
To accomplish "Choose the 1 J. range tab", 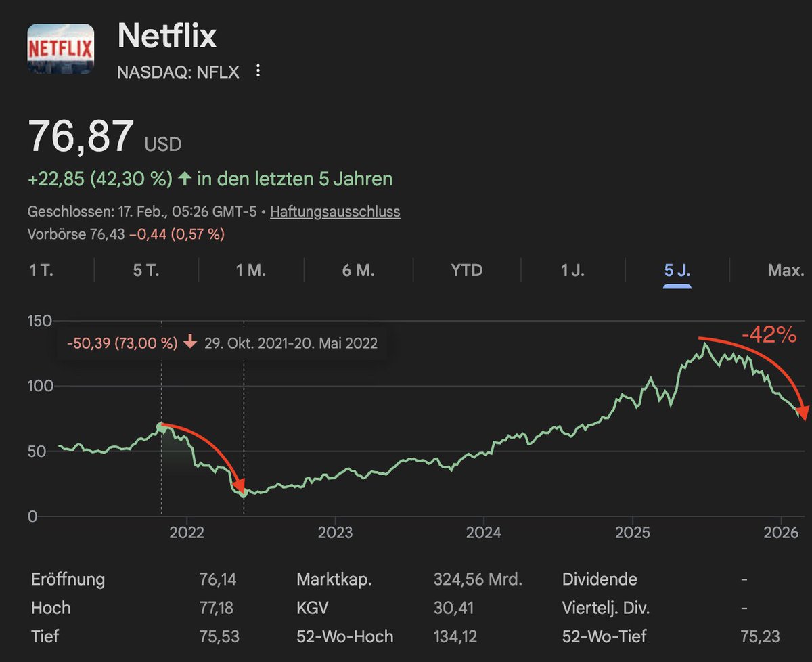I will coord(574,271).
